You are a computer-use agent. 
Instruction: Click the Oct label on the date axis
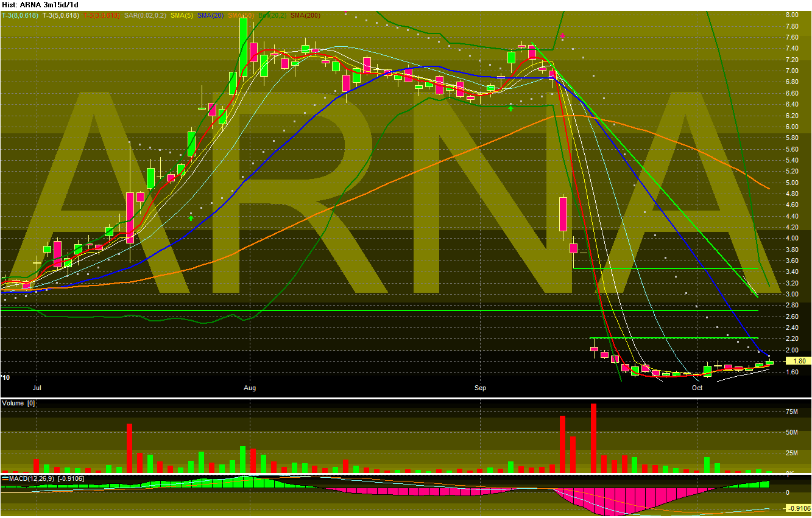click(x=697, y=388)
